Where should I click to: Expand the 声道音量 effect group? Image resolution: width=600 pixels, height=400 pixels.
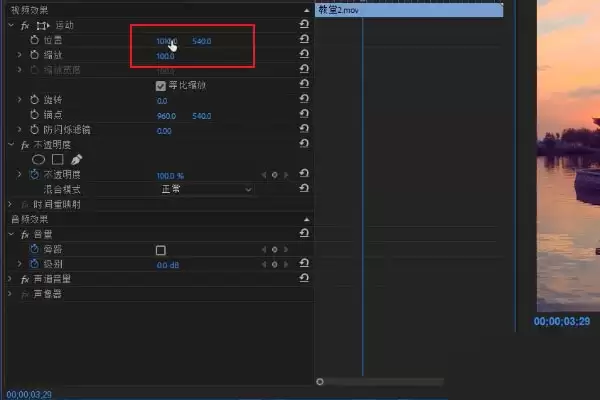[x=10, y=279]
